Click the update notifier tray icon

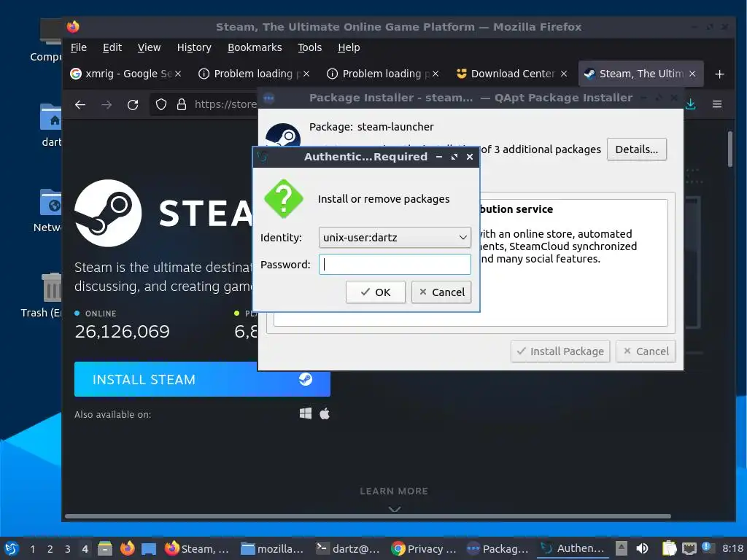pos(708,548)
